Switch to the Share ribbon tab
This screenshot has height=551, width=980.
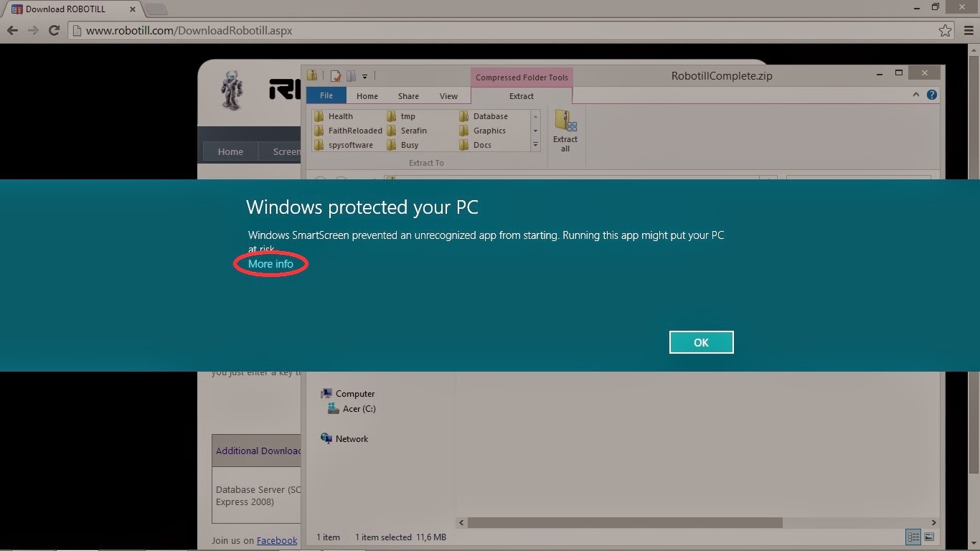pyautogui.click(x=408, y=96)
